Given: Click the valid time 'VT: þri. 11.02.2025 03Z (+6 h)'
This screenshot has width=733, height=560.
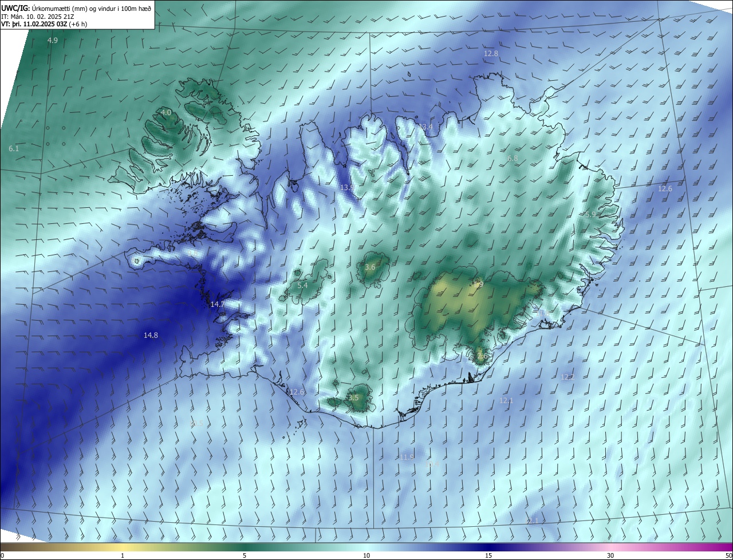Looking at the screenshot, I should [x=44, y=24].
